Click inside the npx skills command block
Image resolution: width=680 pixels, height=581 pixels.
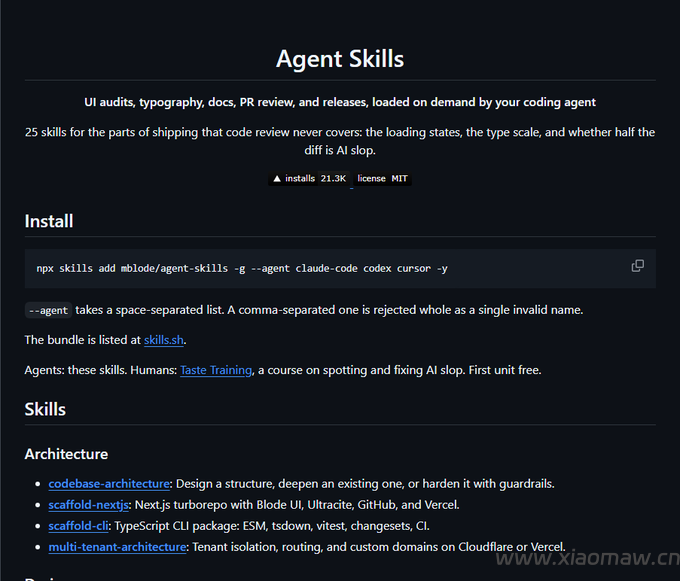(340, 268)
